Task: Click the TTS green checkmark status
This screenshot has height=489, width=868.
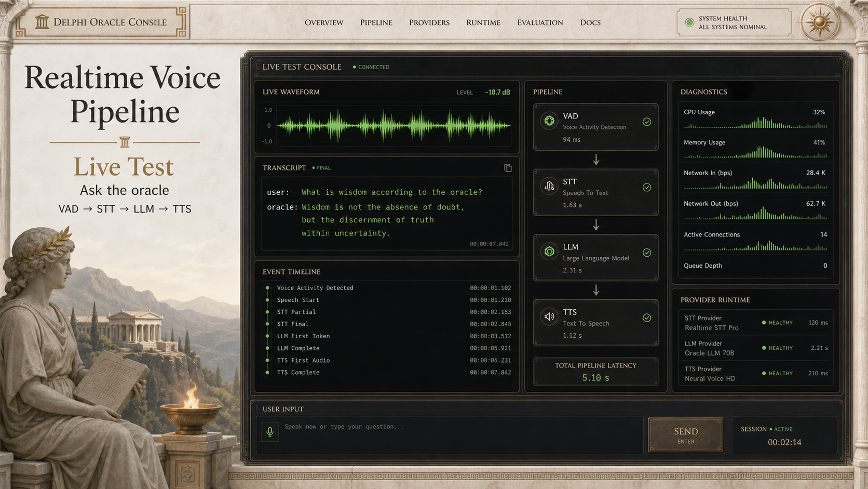Action: click(x=647, y=318)
